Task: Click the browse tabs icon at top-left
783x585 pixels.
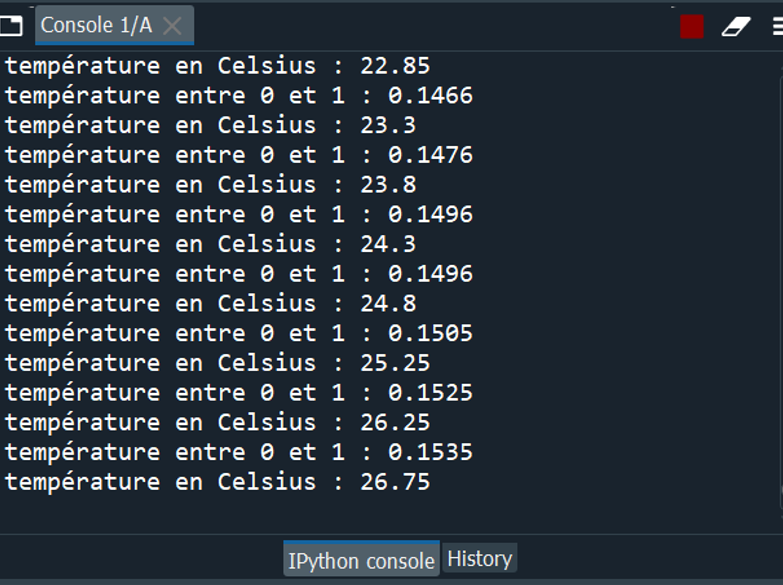Action: pyautogui.click(x=10, y=26)
